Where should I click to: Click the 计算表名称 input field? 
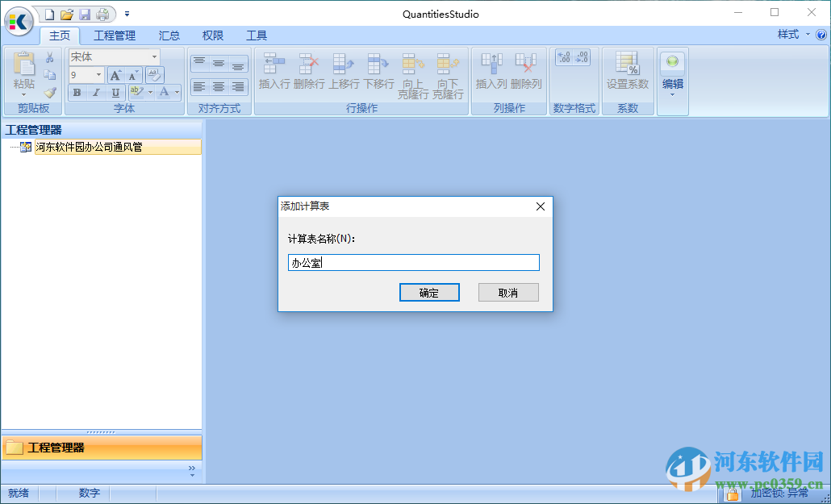(x=413, y=262)
